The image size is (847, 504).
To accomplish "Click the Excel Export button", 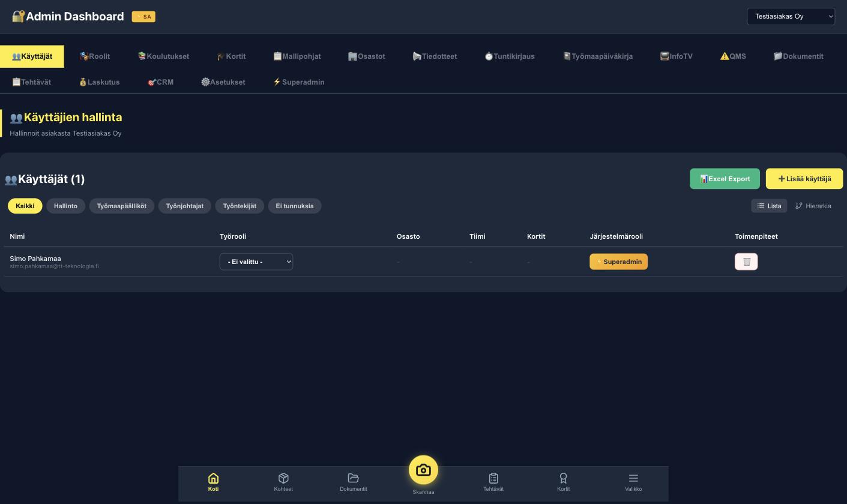I will tap(725, 179).
